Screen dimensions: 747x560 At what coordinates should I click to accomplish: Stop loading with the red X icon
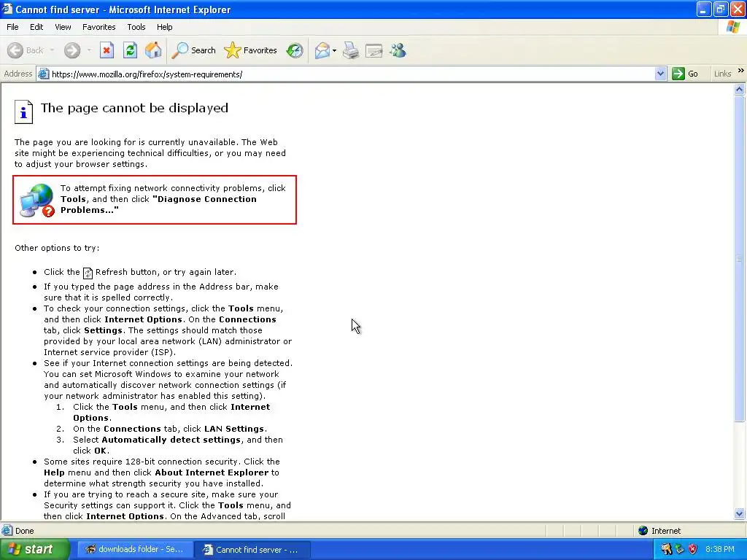pos(107,50)
